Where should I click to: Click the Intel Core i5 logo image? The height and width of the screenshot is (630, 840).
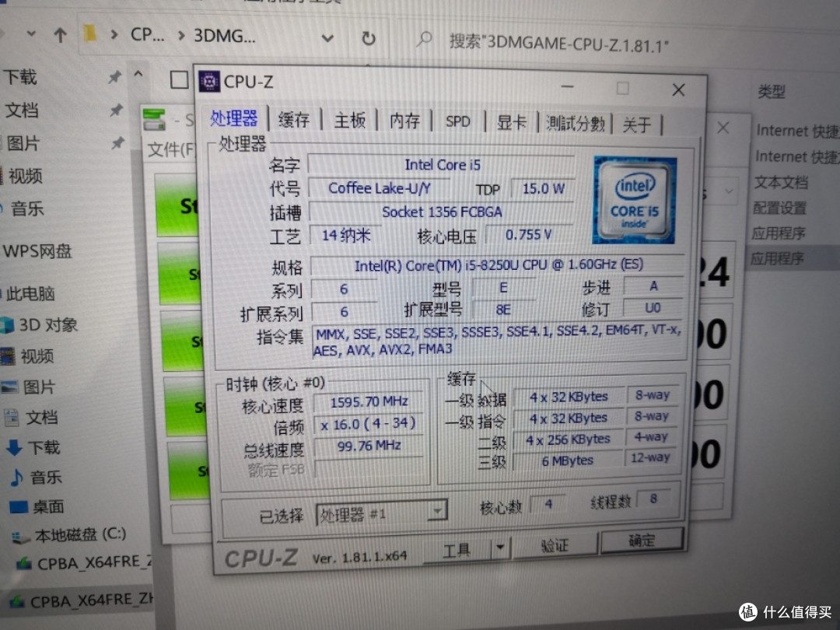click(x=634, y=200)
